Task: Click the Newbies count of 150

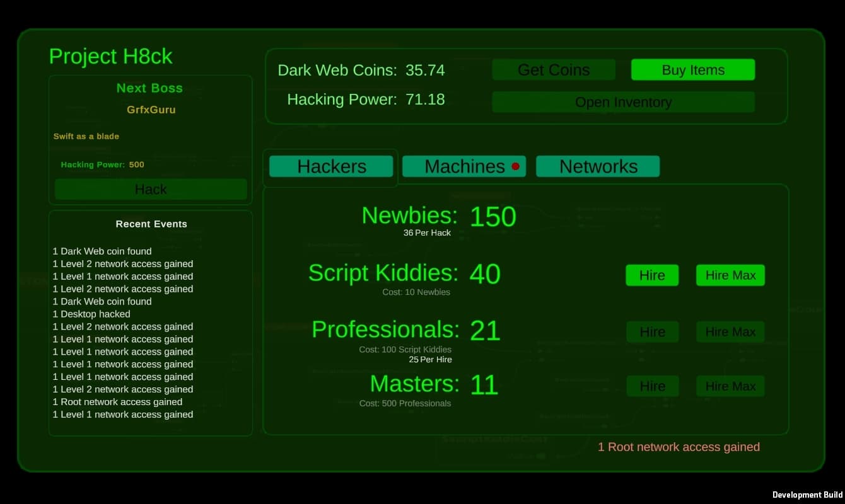Action: 492,217
